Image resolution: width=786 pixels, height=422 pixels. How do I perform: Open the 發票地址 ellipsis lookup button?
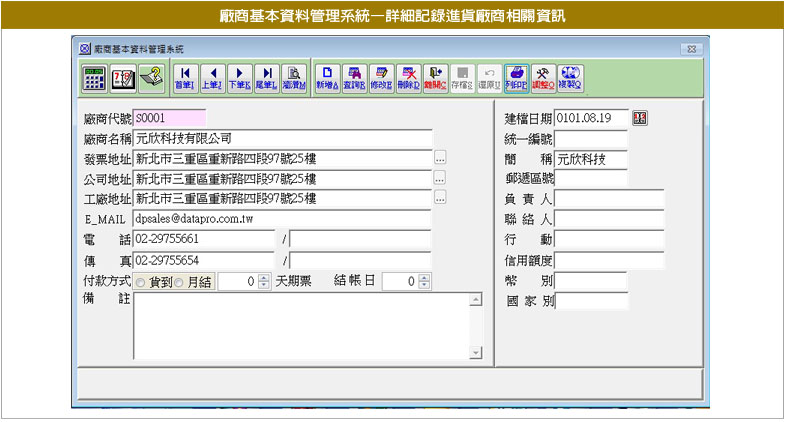coord(440,158)
